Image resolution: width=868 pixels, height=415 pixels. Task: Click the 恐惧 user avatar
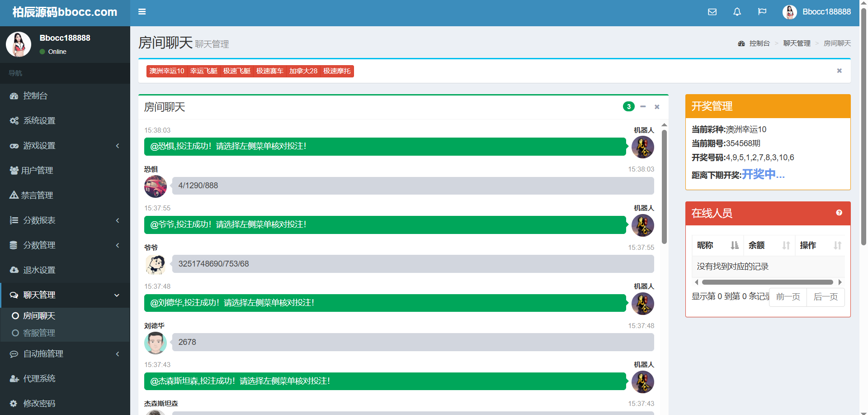(x=156, y=186)
